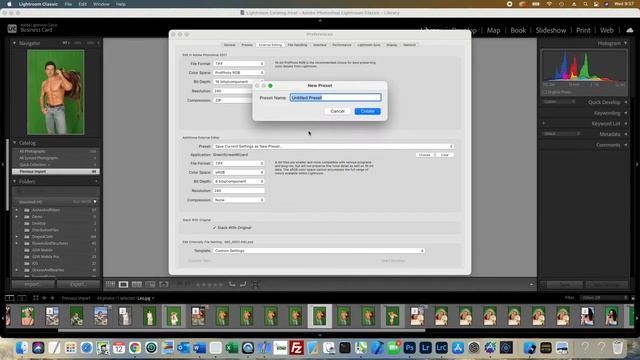The image size is (640, 360).
Task: Go forward arrow in filmstrip bar
Action: [x=52, y=298]
